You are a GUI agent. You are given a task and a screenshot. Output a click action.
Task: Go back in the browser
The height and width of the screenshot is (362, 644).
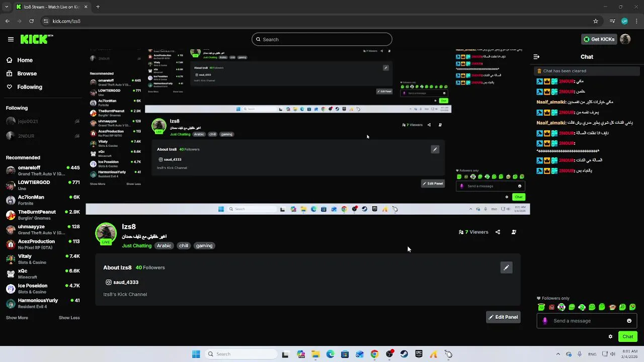[x=8, y=21]
